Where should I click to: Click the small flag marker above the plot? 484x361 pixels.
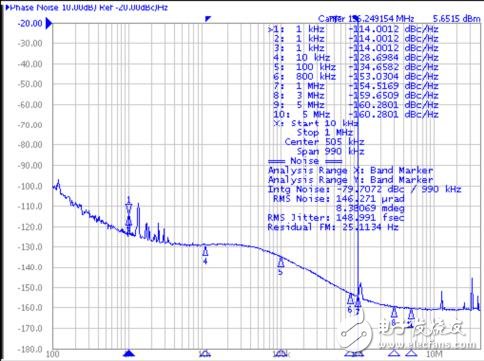[x=208, y=19]
